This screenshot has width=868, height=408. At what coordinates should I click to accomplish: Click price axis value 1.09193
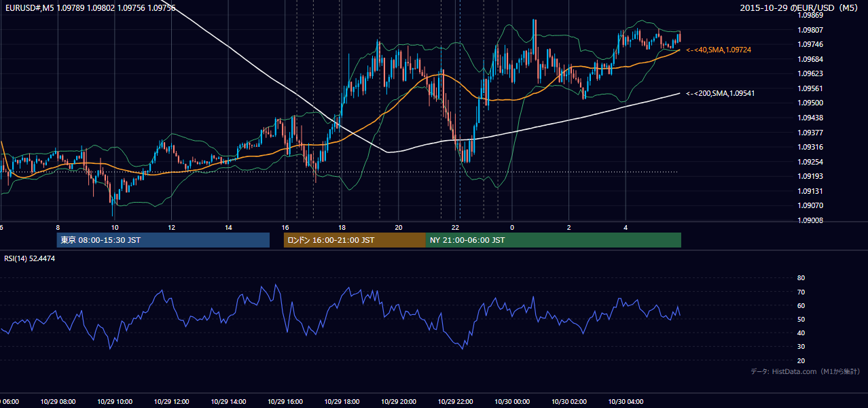[x=810, y=176]
